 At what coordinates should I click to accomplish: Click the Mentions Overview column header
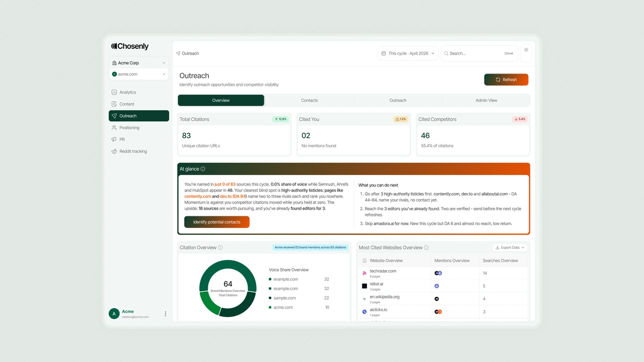[x=452, y=260]
